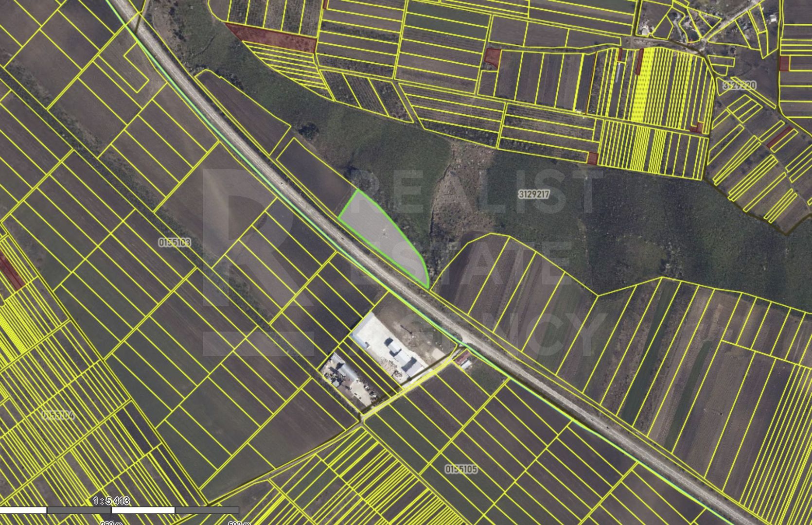Click cadastral zone label 3129217
Image resolution: width=812 pixels, height=525 pixels.
533,194
